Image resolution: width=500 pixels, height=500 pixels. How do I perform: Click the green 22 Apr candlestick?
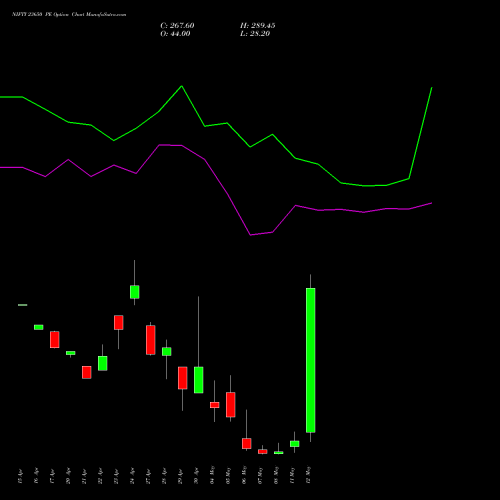(103, 363)
